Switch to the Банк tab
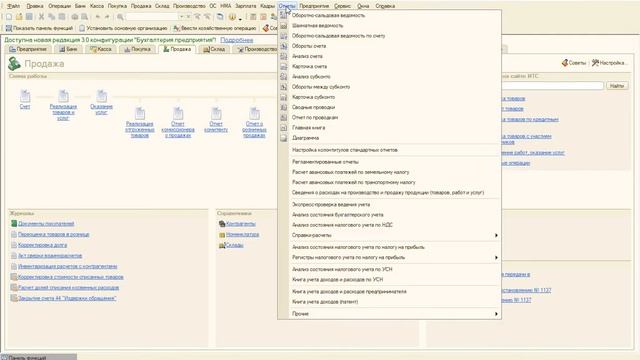Image resolution: width=640 pixels, height=360 pixels. click(x=68, y=49)
